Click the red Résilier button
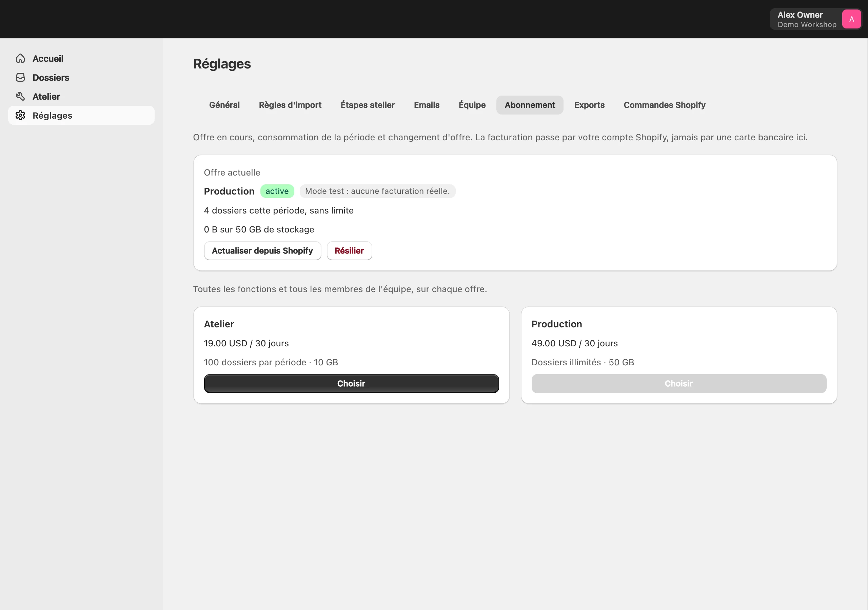This screenshot has width=868, height=610. pyautogui.click(x=349, y=250)
